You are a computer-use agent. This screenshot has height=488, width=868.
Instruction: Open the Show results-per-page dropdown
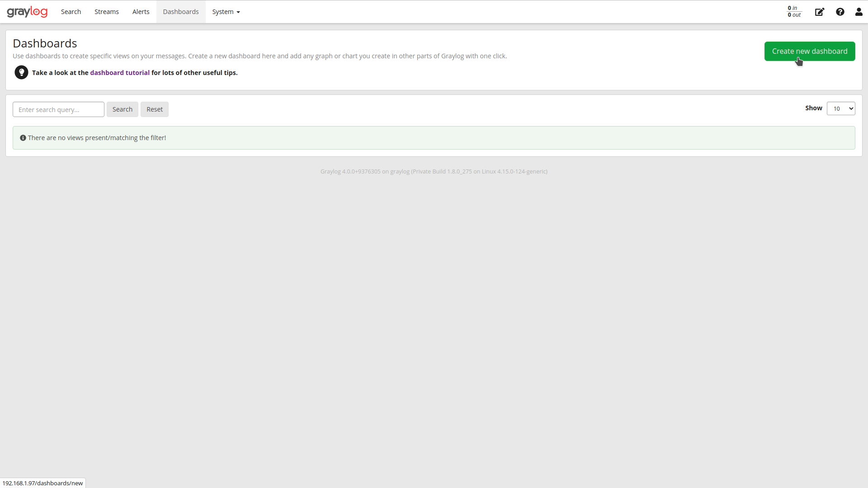pyautogui.click(x=841, y=108)
